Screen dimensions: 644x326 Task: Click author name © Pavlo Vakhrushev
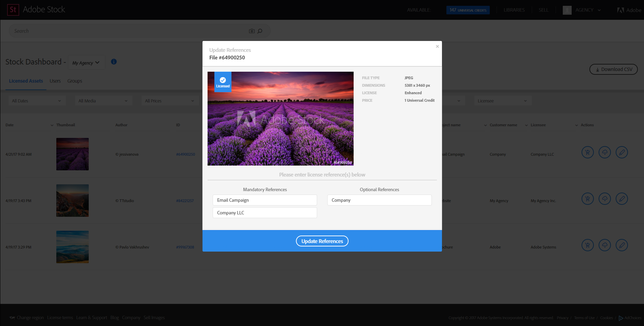click(x=132, y=247)
